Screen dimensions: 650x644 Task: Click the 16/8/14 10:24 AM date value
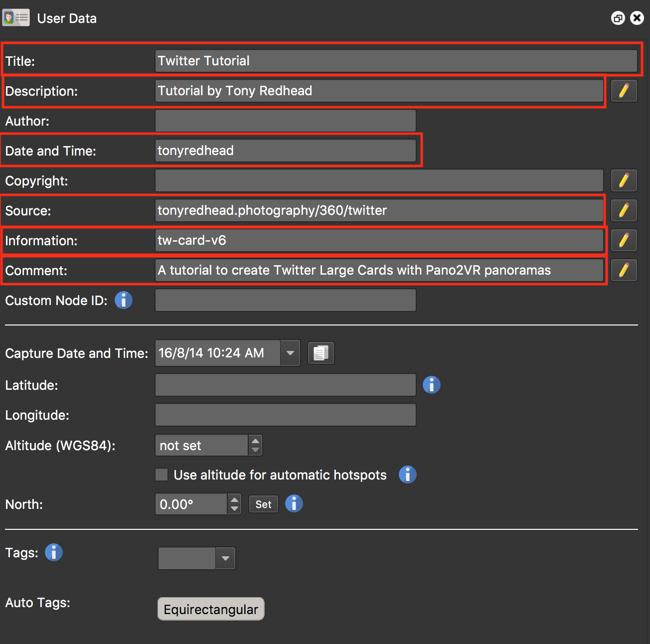coord(218,353)
